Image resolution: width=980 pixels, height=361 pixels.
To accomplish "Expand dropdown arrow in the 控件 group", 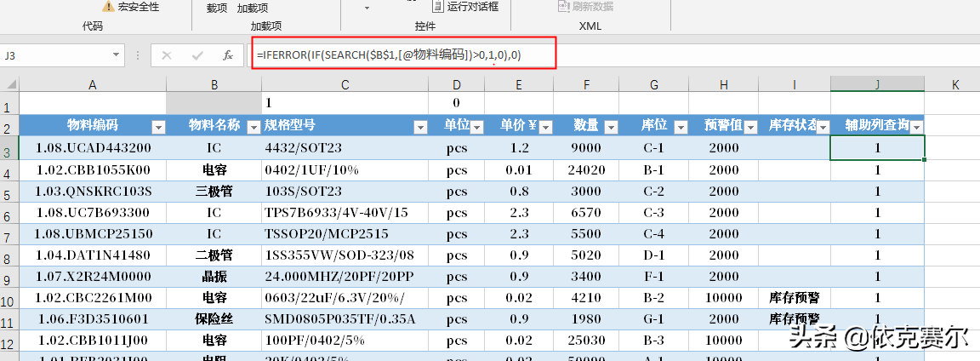I will pos(367,9).
